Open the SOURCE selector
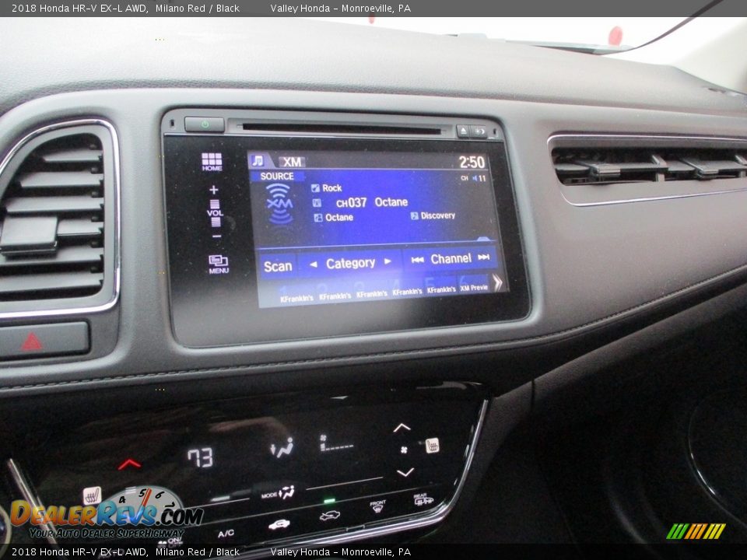This screenshot has width=747, height=560. (277, 177)
